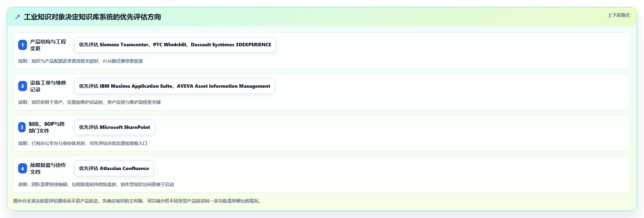644x218 pixels.
Task: Click the footer note starting 图中分支表达的是评估顺序
Action: tap(138, 201)
